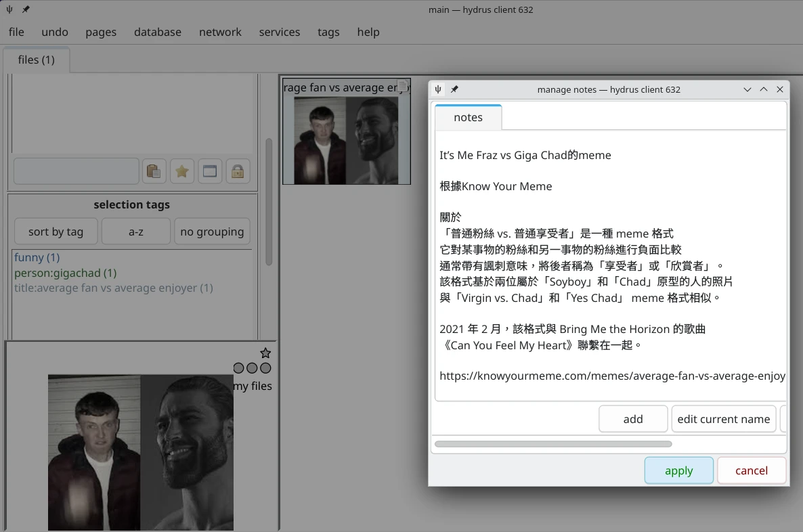Switch to the notes tab

468,117
